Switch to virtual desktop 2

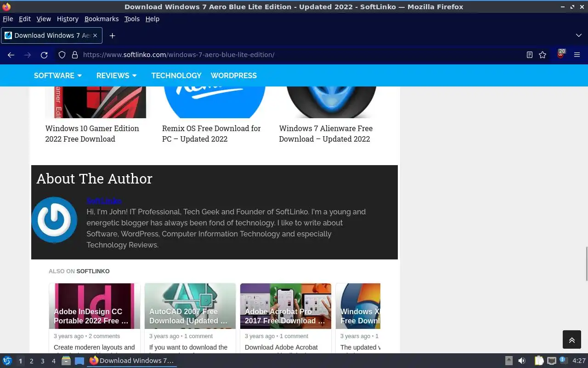(x=31, y=361)
